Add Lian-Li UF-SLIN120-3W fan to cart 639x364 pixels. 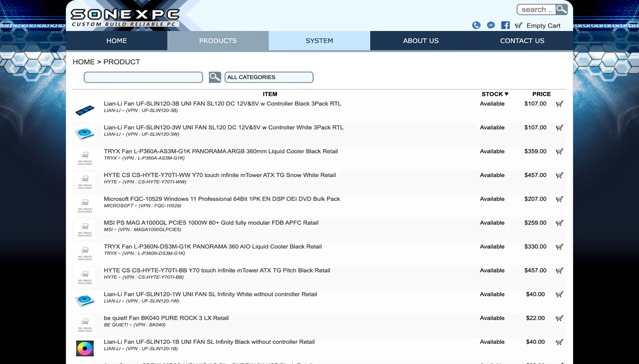tap(559, 128)
